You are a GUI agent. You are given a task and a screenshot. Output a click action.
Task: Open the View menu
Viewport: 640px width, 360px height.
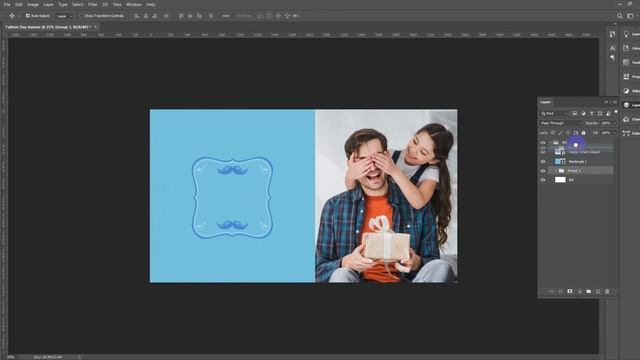point(117,4)
